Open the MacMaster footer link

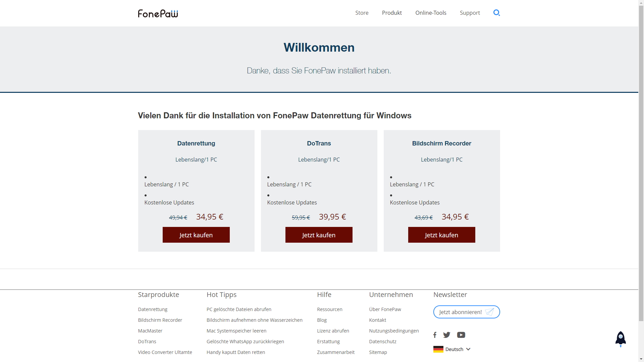150,331
